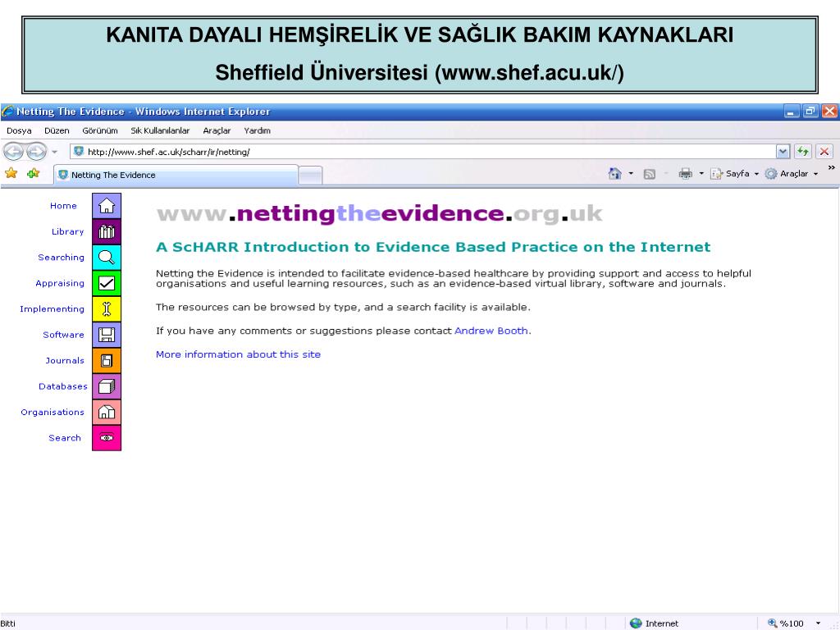Image resolution: width=840 pixels, height=630 pixels.
Task: Open the Araçlar menu in menu bar
Action: pyautogui.click(x=217, y=130)
